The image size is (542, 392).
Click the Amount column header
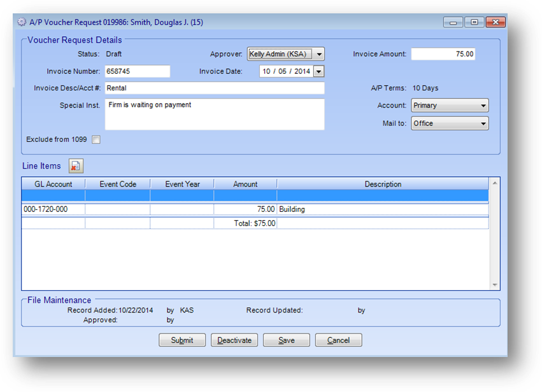coord(245,184)
